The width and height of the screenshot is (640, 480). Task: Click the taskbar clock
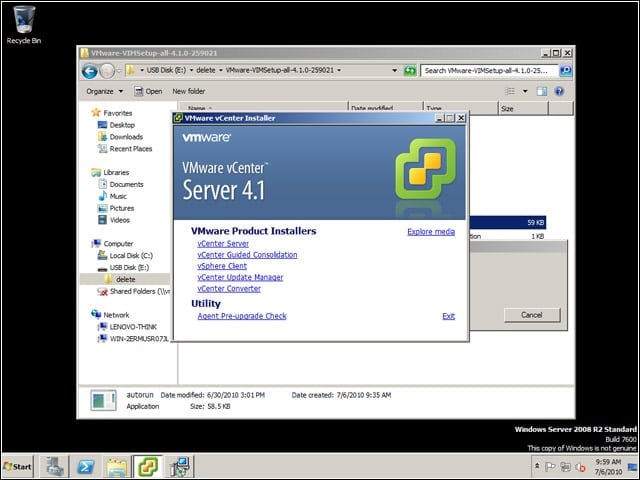[608, 467]
